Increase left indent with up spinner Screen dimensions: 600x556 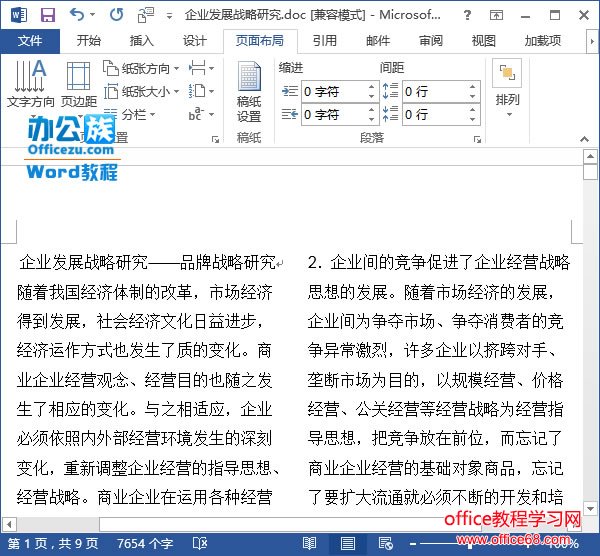tap(372, 86)
